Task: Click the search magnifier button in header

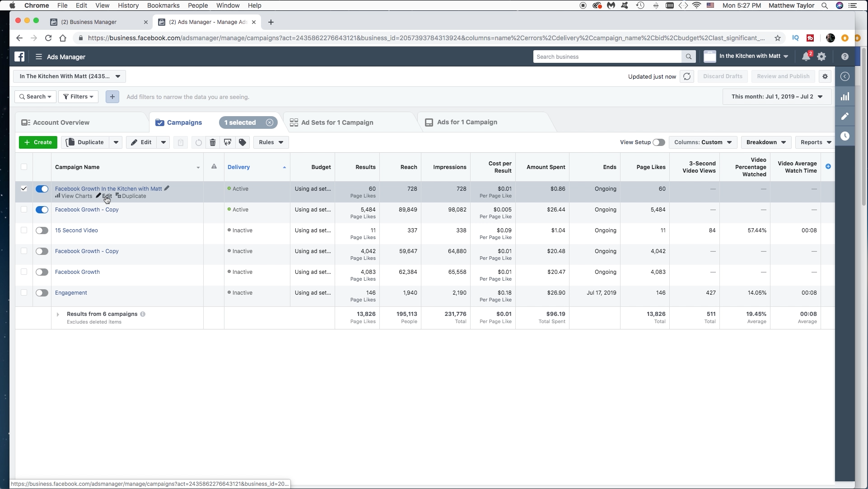Action: coord(688,56)
